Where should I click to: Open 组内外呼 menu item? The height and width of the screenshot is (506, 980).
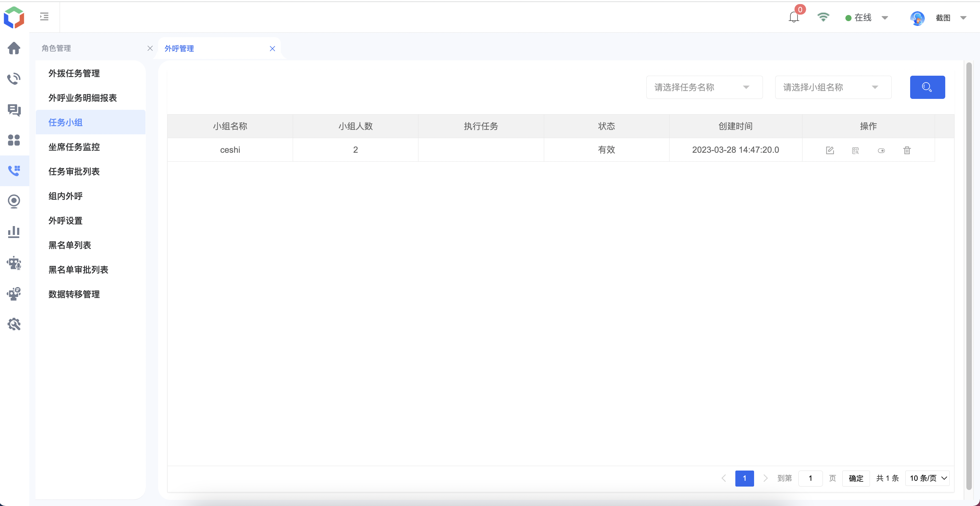[x=91, y=196]
